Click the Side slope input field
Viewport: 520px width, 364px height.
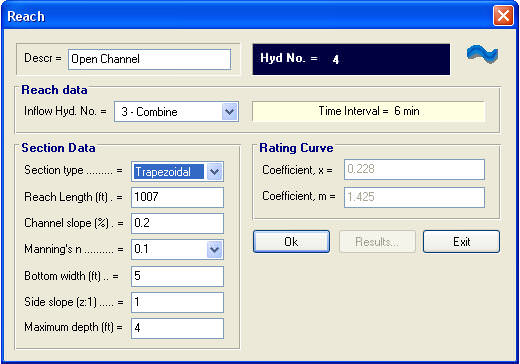(x=177, y=302)
